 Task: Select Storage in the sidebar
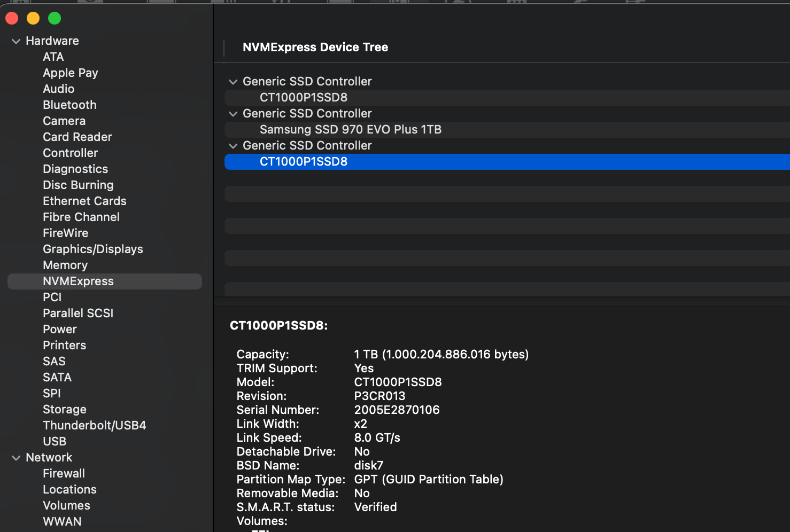pos(64,410)
